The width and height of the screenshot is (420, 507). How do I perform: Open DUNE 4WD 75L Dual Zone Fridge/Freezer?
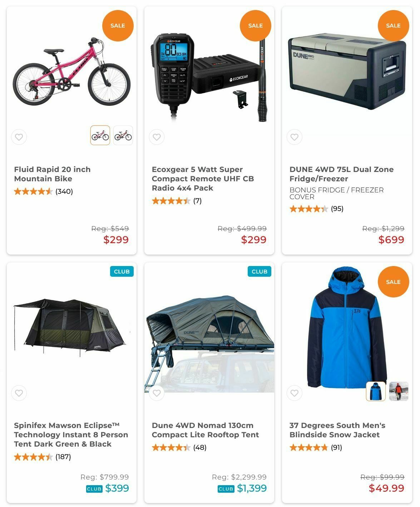point(341,174)
